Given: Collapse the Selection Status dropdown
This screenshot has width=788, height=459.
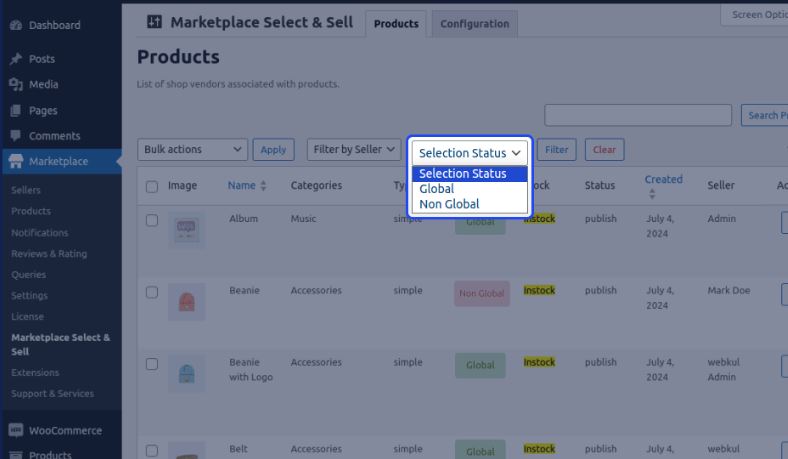Looking at the screenshot, I should coord(469,153).
